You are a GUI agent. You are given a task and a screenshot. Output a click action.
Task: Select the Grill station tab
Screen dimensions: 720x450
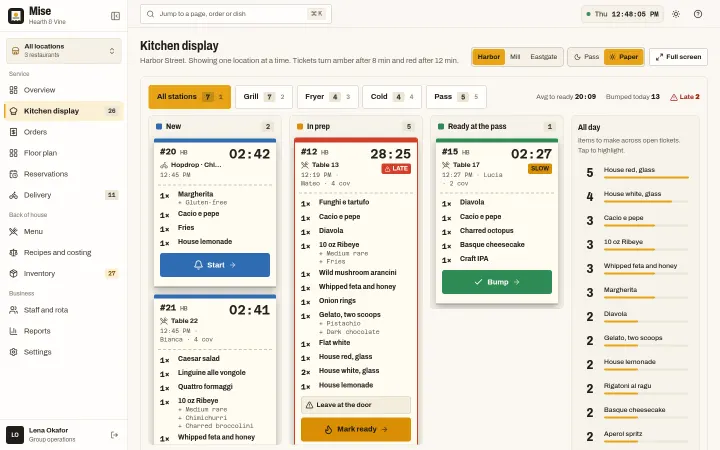click(264, 97)
